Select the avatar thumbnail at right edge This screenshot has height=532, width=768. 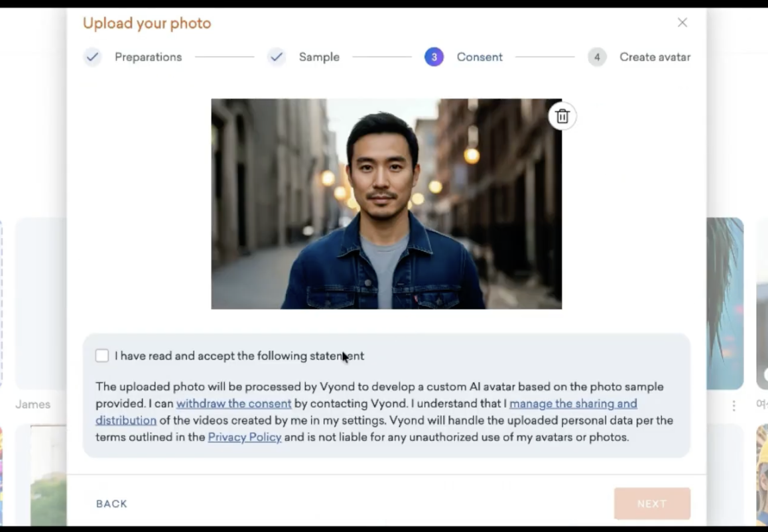[x=724, y=303]
